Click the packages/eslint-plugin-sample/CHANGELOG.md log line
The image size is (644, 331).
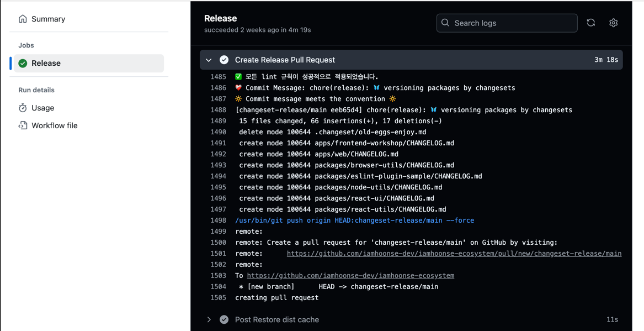click(360, 176)
